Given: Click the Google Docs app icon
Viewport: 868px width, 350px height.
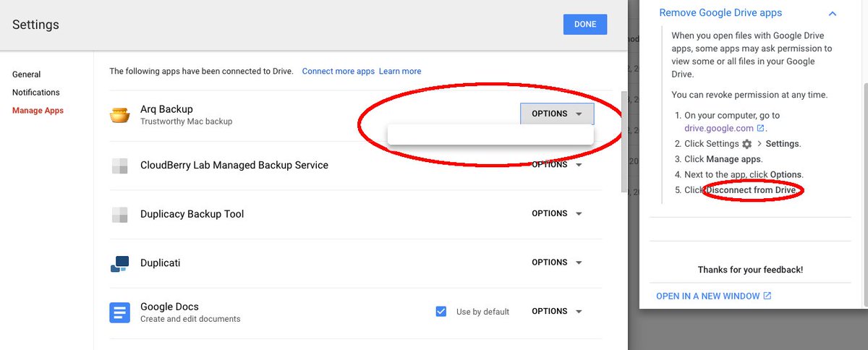Looking at the screenshot, I should [119, 312].
